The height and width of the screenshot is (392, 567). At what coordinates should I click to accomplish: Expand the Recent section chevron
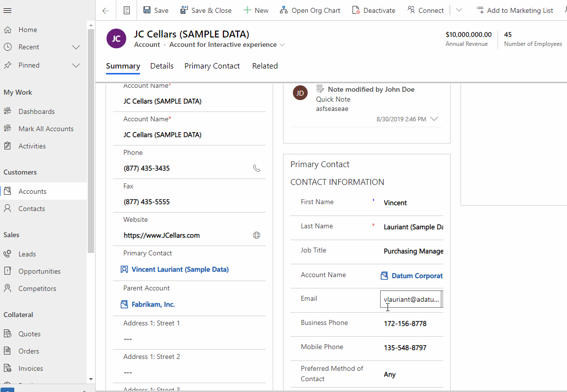[76, 47]
